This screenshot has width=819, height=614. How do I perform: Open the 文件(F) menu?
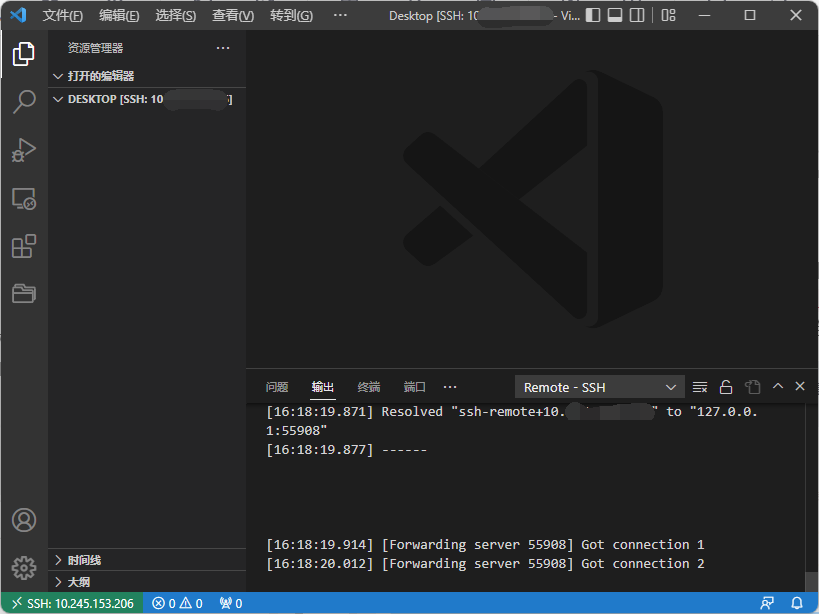[x=63, y=16]
